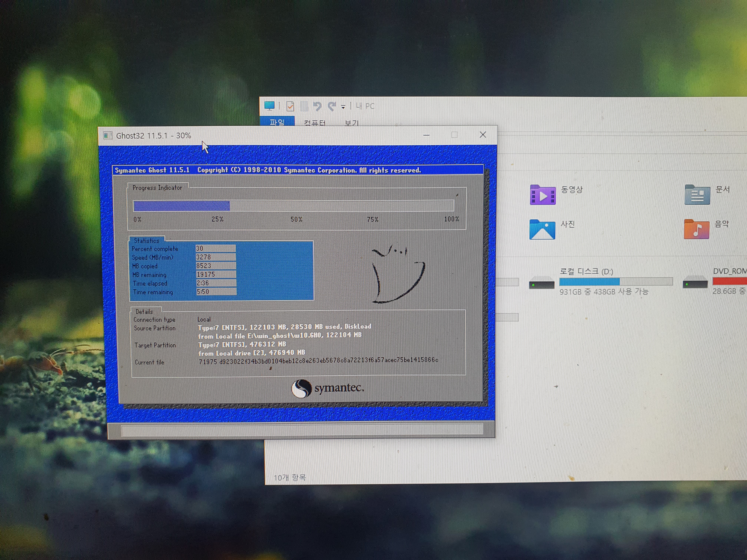This screenshot has width=747, height=560.
Task: Open the 문서 (Documents) folder icon
Action: (x=697, y=195)
